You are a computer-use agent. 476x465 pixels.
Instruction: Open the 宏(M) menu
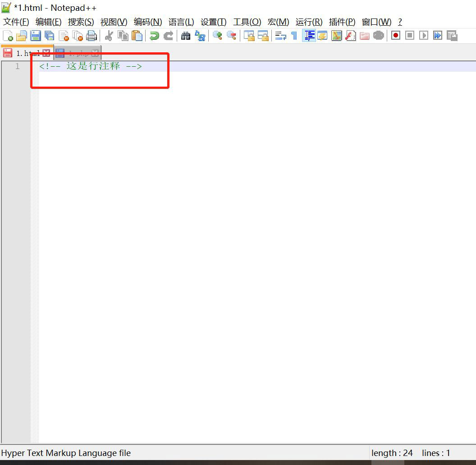tap(279, 22)
